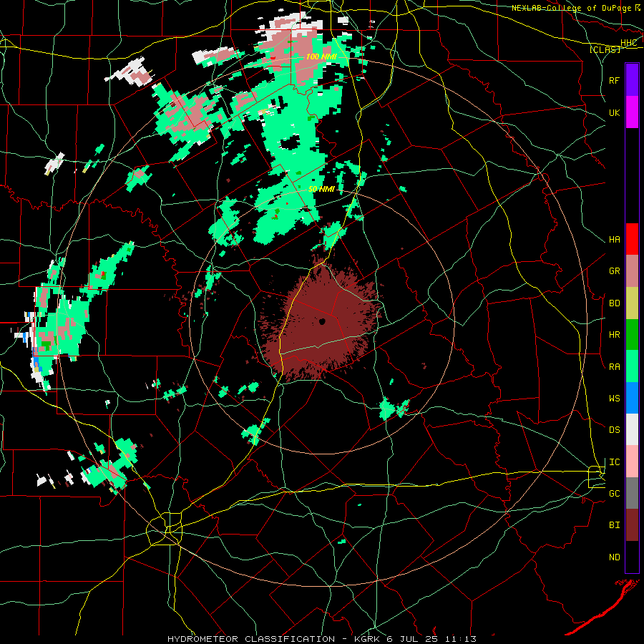
Task: Click the 'BI' legend label
Action: [x=615, y=525]
